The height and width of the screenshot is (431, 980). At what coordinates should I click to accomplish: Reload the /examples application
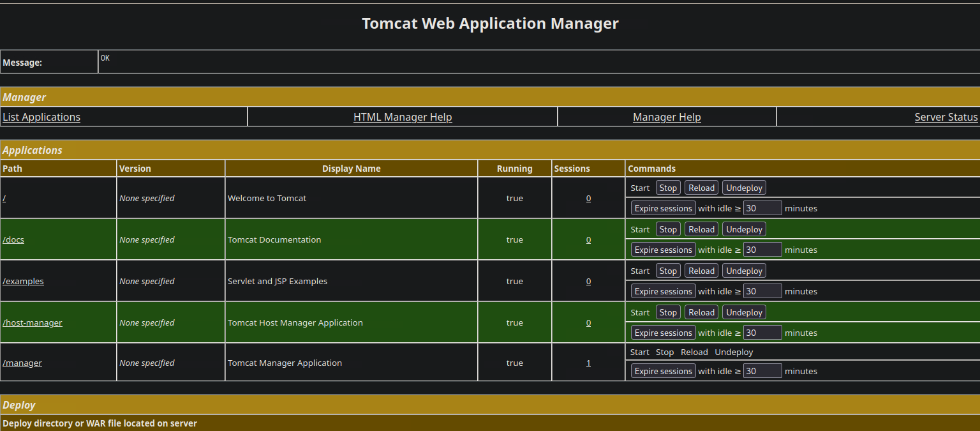coord(701,271)
